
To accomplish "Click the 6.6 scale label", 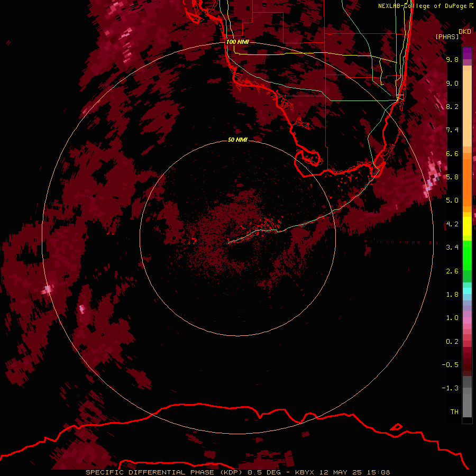I will point(452,153).
